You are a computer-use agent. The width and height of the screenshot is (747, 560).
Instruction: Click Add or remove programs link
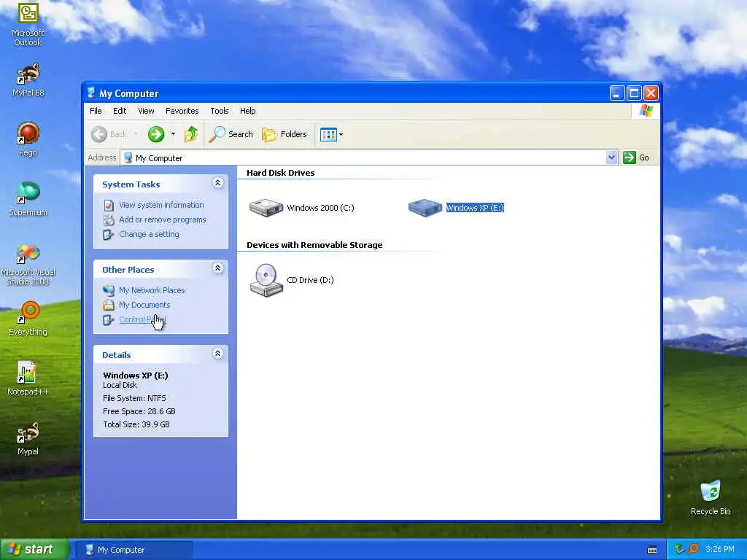163,219
